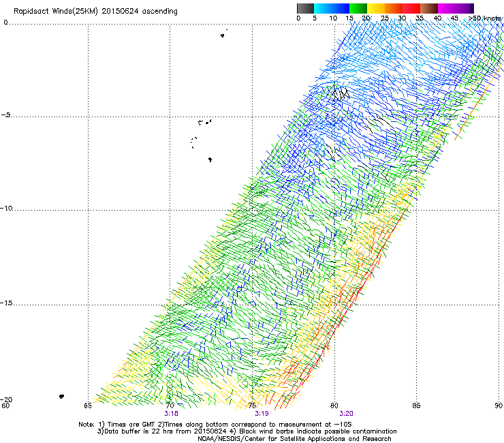Screen dimensions: 504x443
Task: Click the ">50 knots" color scale label
Action: click(484, 18)
